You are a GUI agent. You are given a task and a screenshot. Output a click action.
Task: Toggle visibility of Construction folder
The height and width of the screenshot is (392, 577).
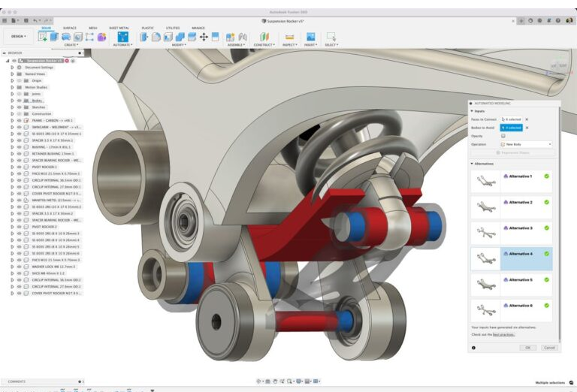pyautogui.click(x=20, y=113)
